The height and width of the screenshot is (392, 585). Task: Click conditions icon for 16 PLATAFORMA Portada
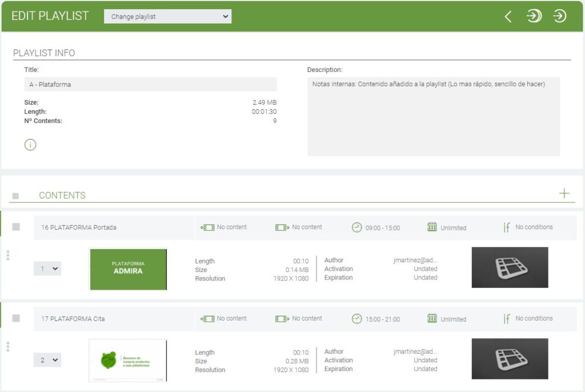click(x=506, y=227)
